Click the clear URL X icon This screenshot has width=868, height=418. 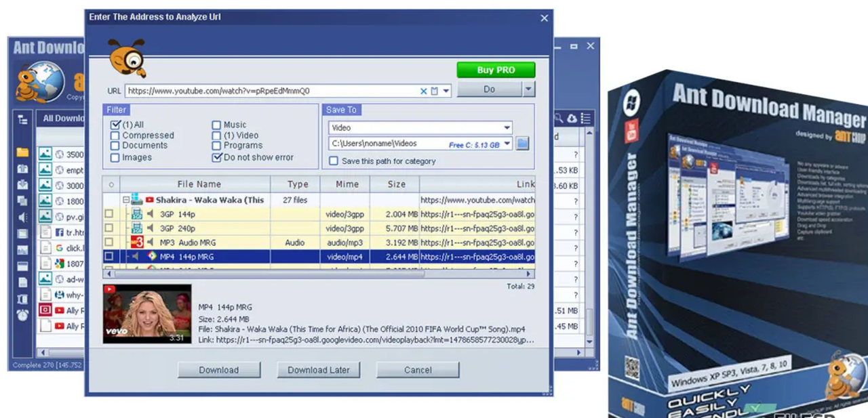[424, 91]
